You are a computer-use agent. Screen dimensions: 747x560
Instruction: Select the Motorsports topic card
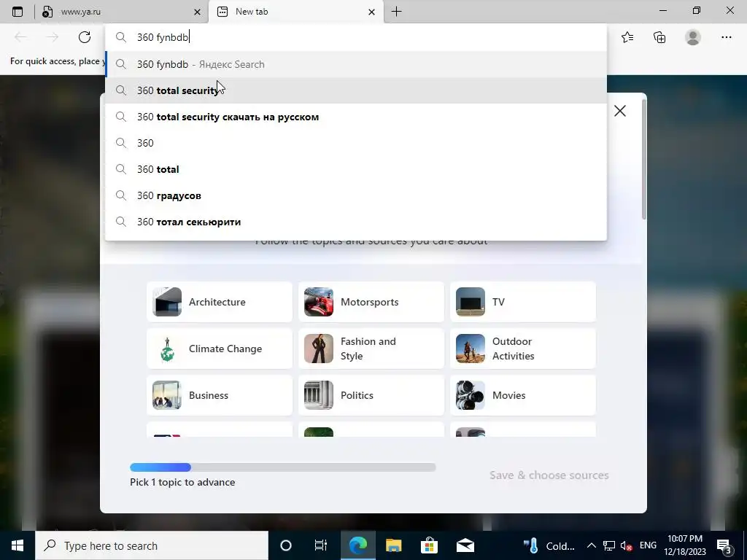point(371,302)
